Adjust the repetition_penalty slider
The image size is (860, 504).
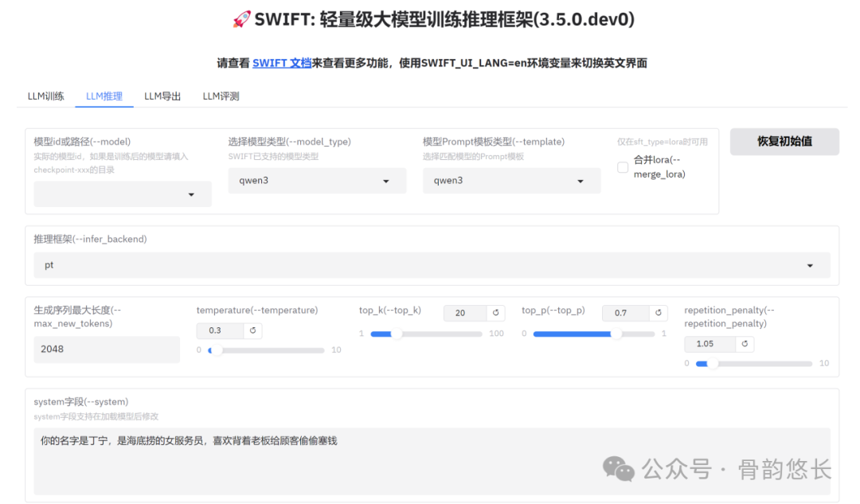(753, 363)
